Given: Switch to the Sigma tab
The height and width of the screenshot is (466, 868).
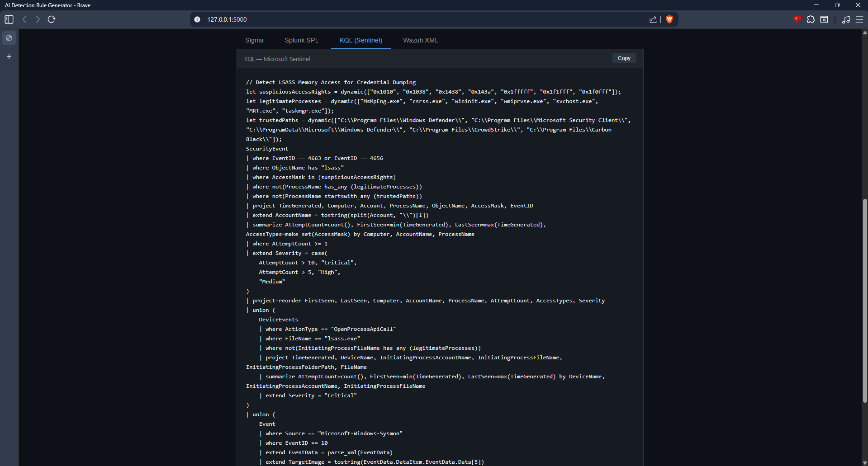Looking at the screenshot, I should 254,40.
